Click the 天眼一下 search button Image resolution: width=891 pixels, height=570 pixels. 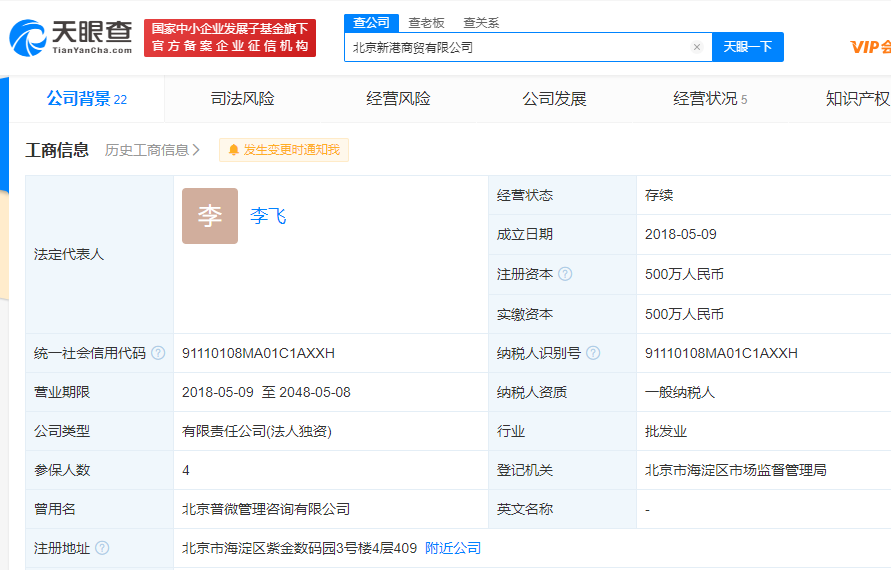coord(747,47)
